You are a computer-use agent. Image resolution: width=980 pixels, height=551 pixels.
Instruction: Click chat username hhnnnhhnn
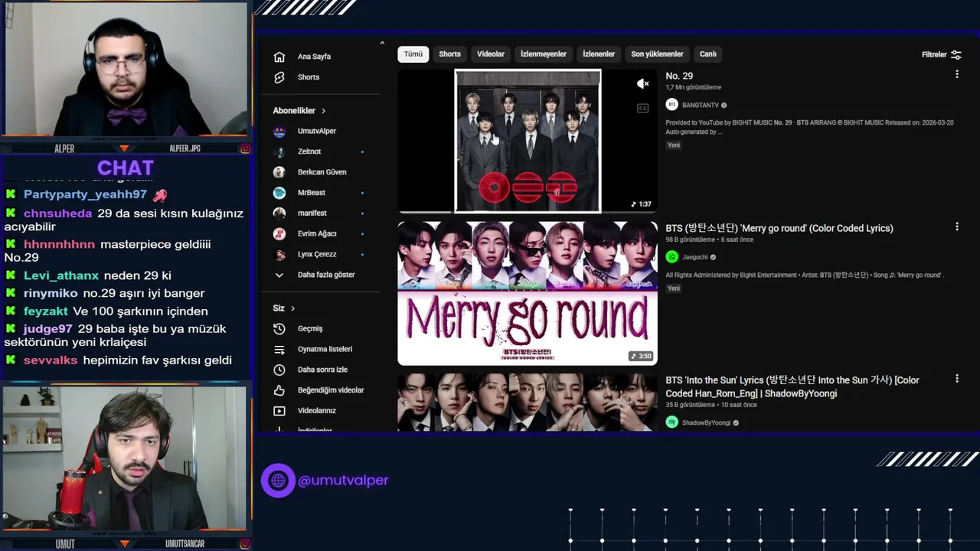pos(59,244)
